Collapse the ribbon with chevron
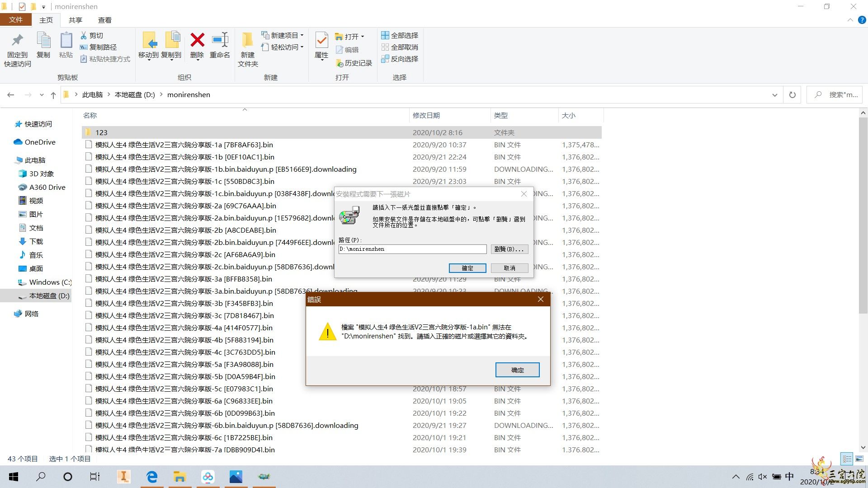Screen dimensions: 868x488 coord(850,20)
